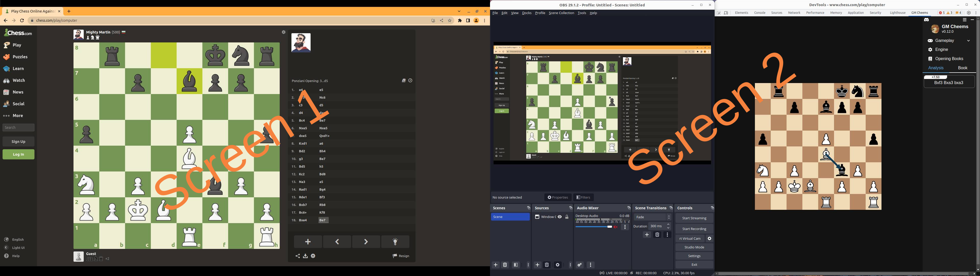The image size is (980, 276).
Task: Open OBS source Filters button
Action: click(x=583, y=198)
